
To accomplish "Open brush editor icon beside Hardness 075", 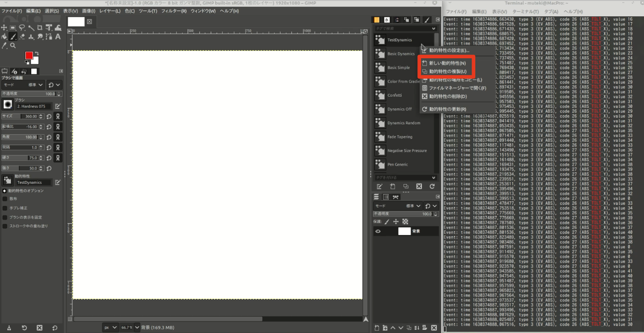I will coord(58,106).
